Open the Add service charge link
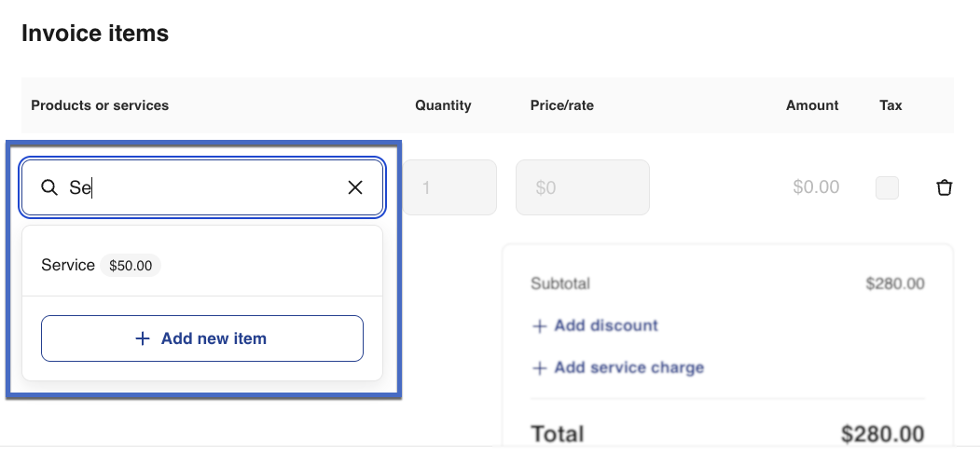 pyautogui.click(x=628, y=368)
